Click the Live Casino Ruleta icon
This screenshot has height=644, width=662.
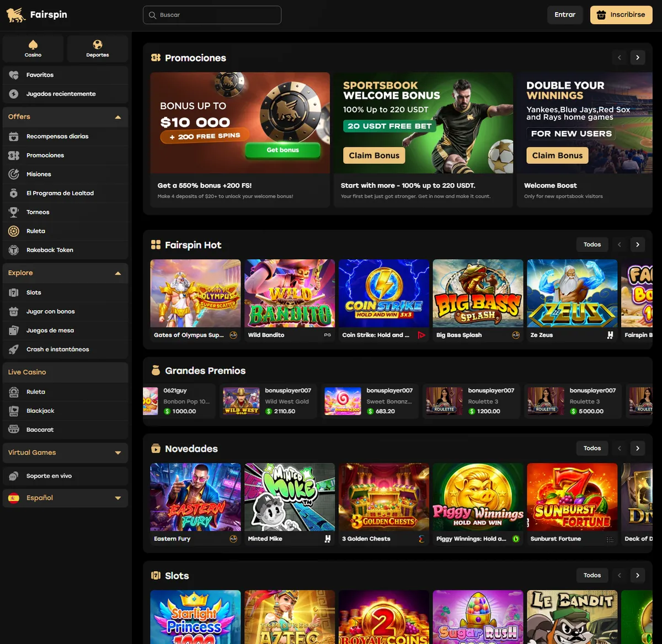(x=14, y=392)
